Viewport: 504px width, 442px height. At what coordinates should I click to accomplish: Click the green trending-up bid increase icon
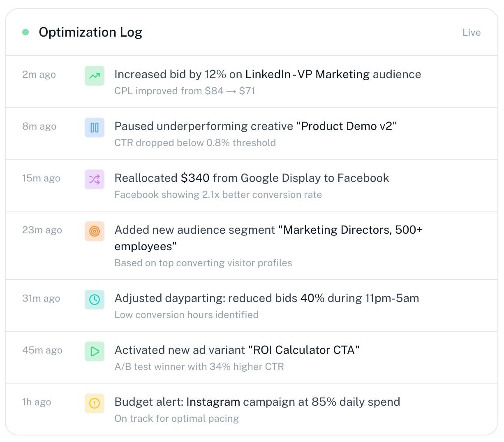pyautogui.click(x=95, y=76)
